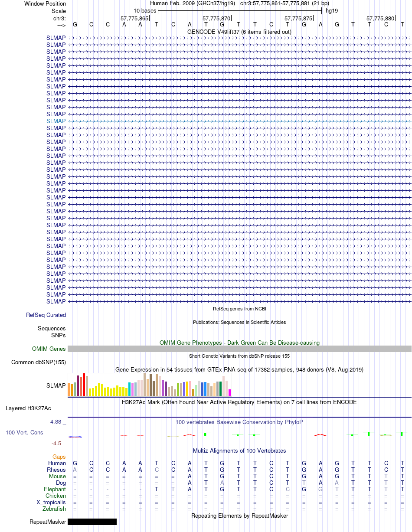Click the chr3: ruler label
Image resolution: width=412 pixels, height=532 pixels.
[60, 19]
